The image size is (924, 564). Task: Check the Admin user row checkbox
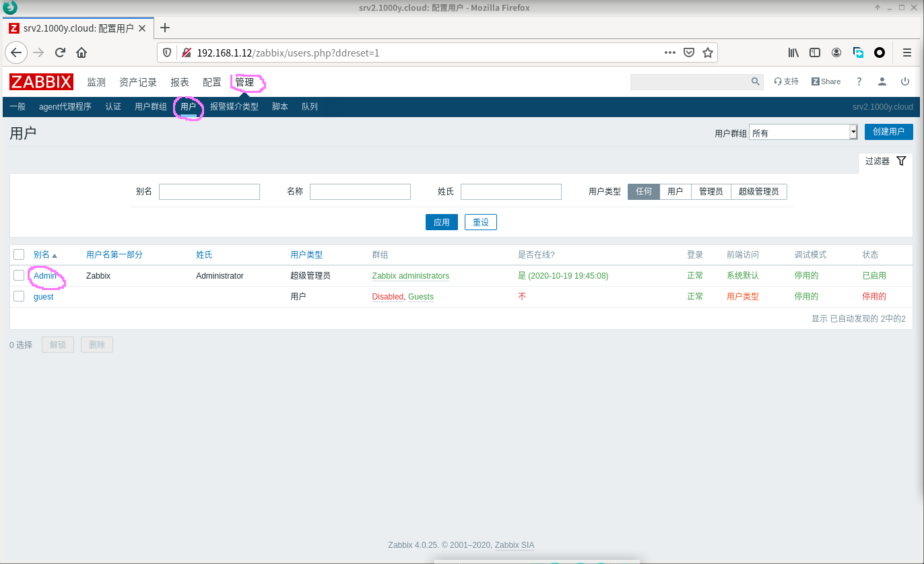[19, 275]
